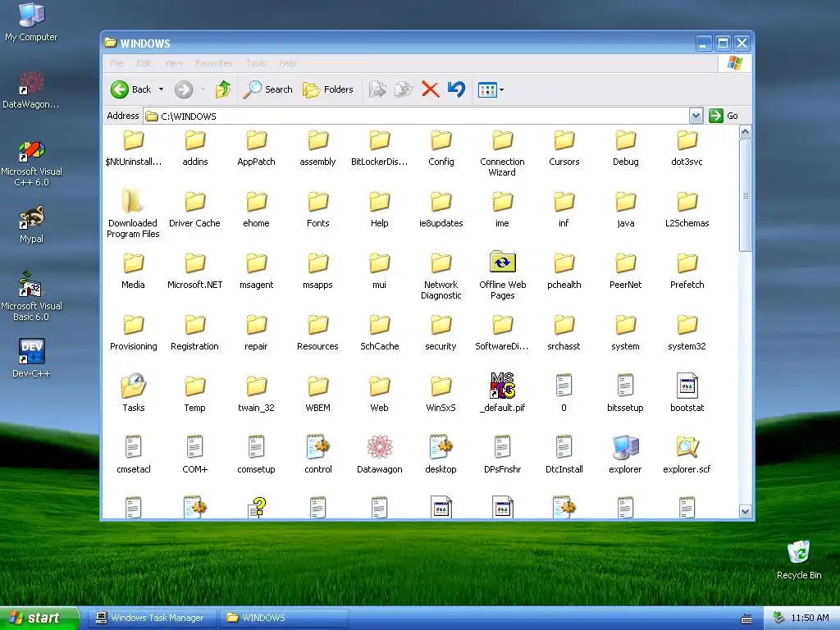The width and height of the screenshot is (840, 630).
Task: Click the BitLockerDis... folder label
Action: 379,162
